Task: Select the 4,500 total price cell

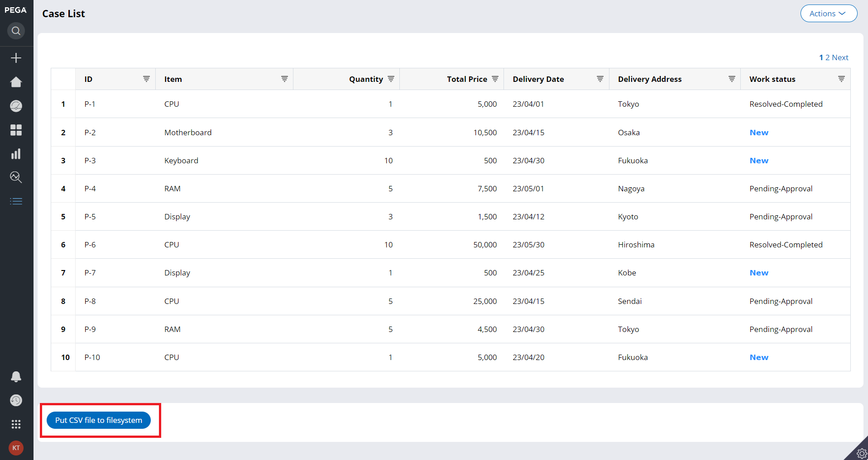Action: click(x=487, y=329)
